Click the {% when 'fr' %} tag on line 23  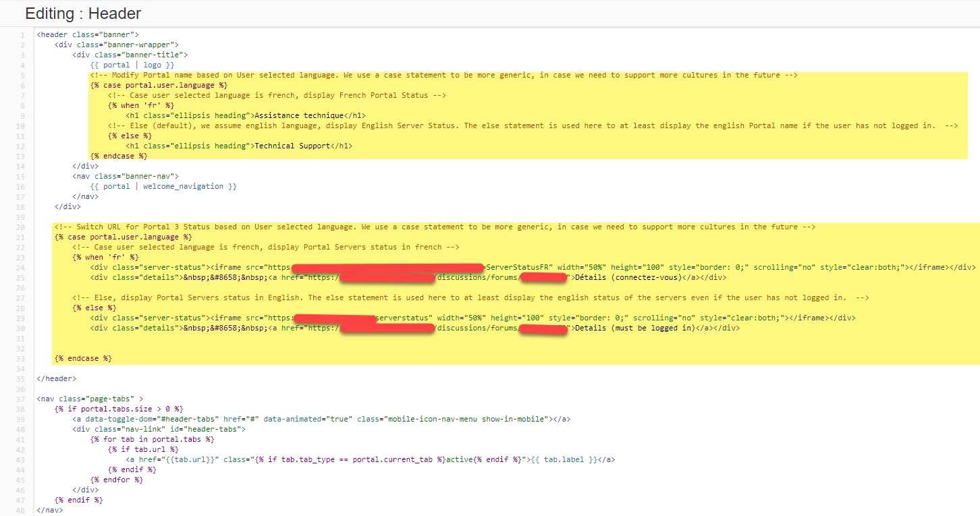[105, 257]
